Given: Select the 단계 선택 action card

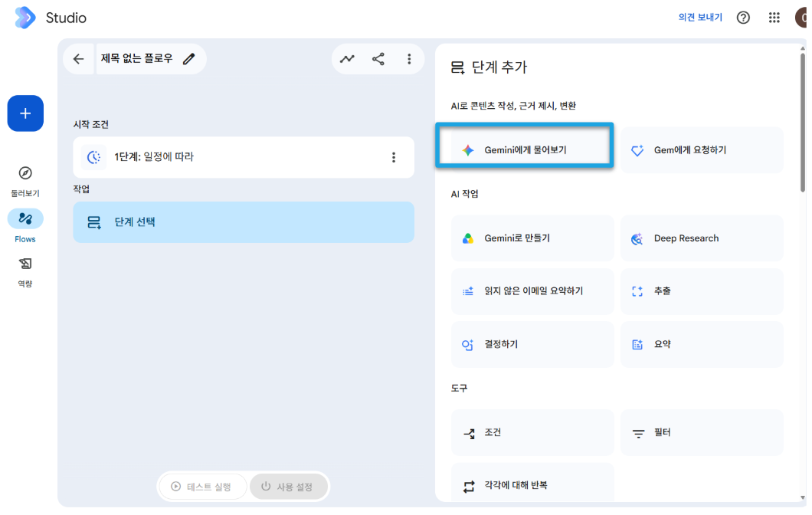Looking at the screenshot, I should click(x=244, y=222).
